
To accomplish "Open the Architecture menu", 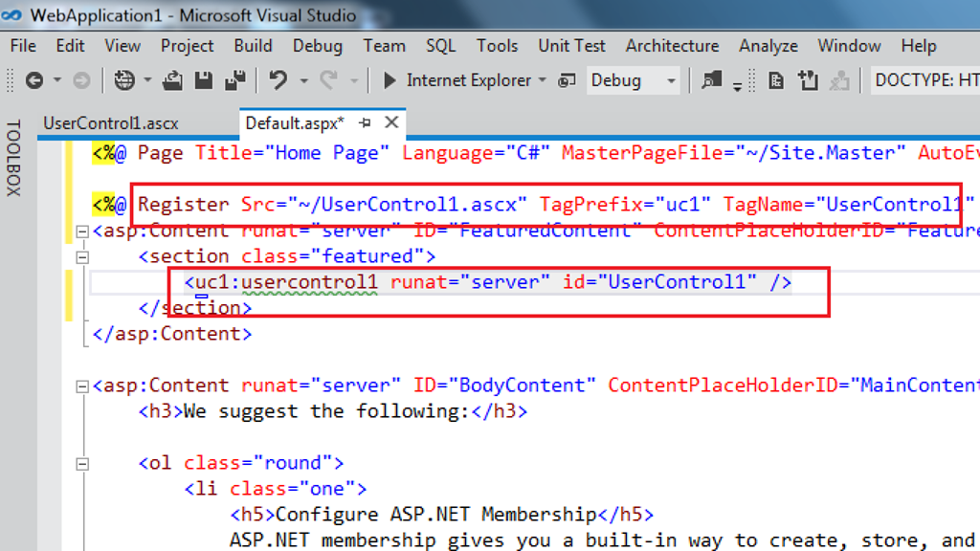I will [673, 46].
